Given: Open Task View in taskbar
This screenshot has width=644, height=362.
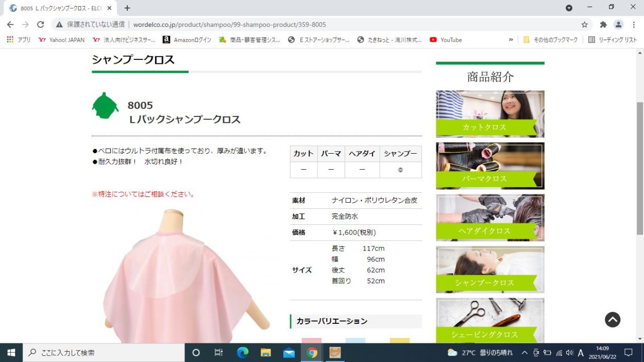Looking at the screenshot, I should [x=218, y=353].
